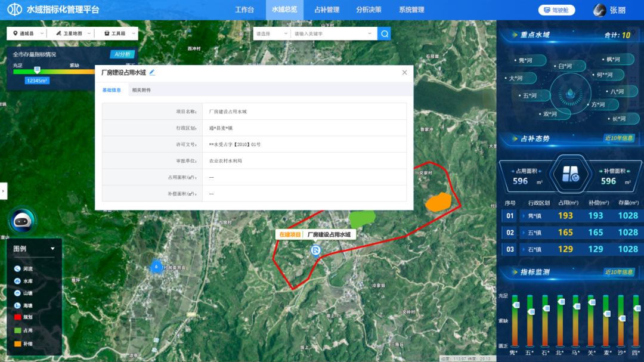Switch to the 相关附件 tab
644x362 pixels.
tap(141, 90)
